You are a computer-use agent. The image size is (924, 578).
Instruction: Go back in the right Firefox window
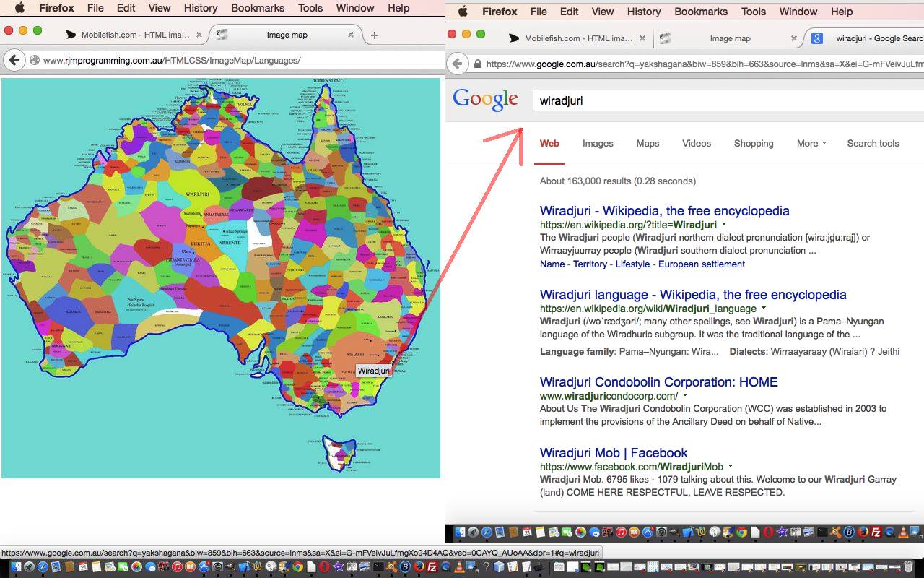pyautogui.click(x=457, y=64)
